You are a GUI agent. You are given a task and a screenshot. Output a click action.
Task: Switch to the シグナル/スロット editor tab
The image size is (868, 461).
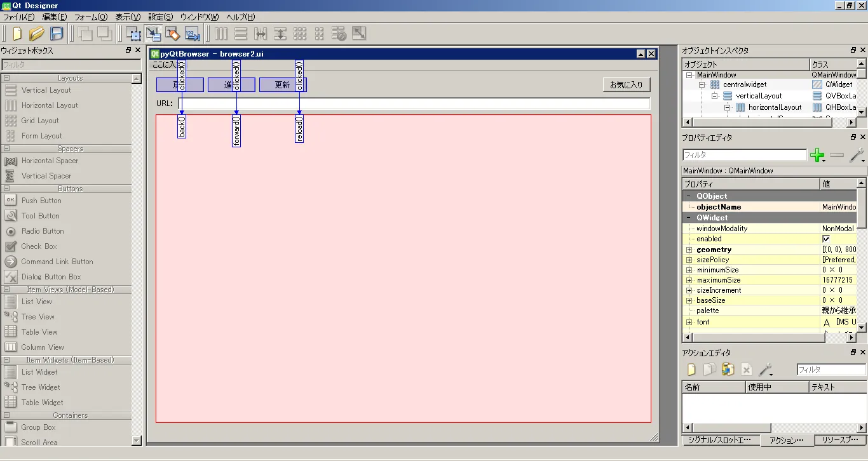720,440
